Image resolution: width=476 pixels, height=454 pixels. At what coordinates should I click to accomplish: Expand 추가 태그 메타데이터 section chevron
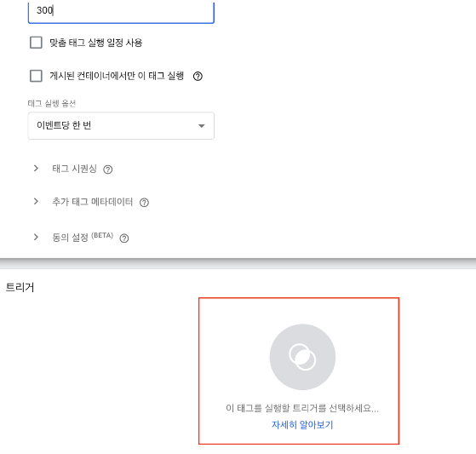(36, 201)
